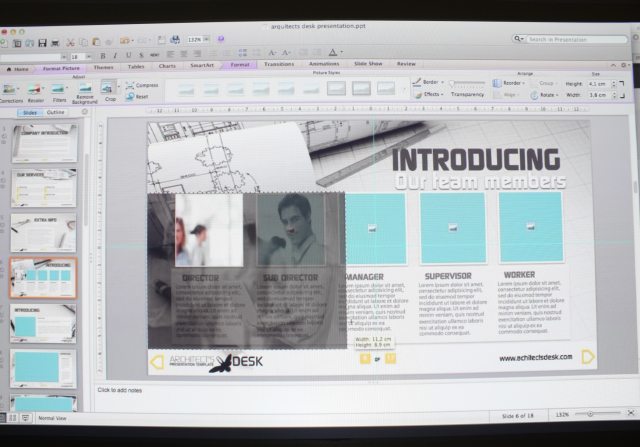Switch to the Review tab
Viewport: 640px width, 447px height.
tap(406, 64)
